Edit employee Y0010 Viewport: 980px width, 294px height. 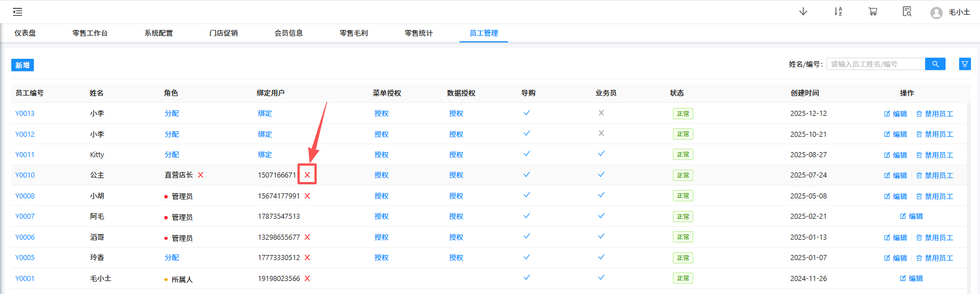click(895, 175)
